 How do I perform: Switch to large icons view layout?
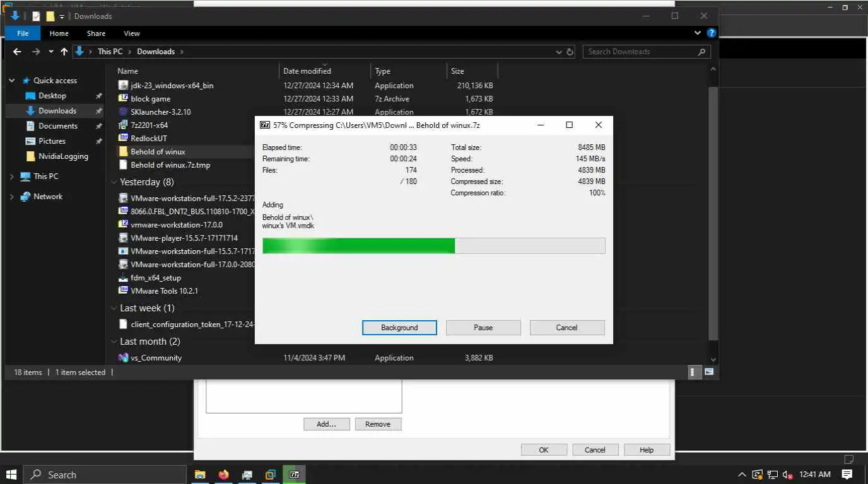coord(709,372)
